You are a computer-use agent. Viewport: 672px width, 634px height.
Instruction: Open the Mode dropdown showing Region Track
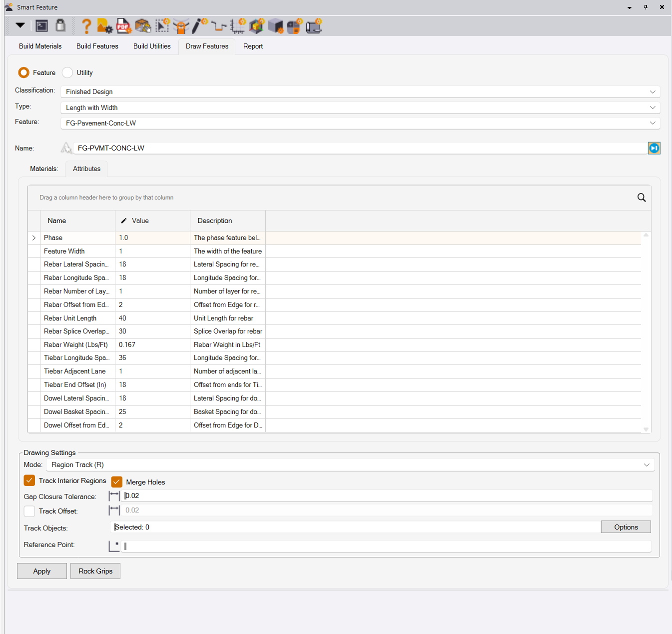click(350, 464)
